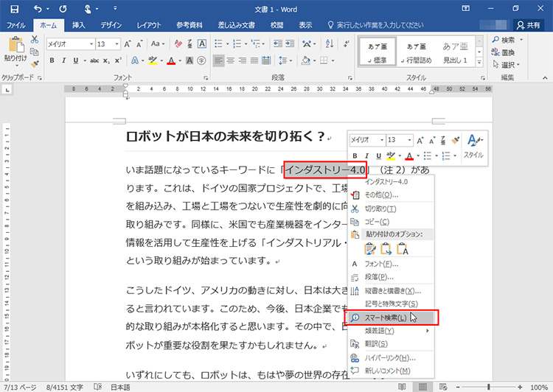Select the Format Painter brush in mini toolbar

(x=456, y=140)
